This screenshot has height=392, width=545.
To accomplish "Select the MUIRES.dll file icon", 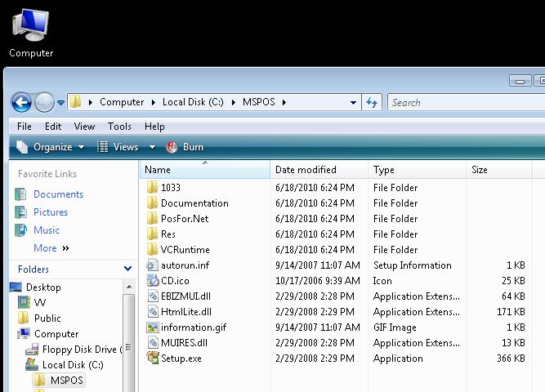I will point(153,343).
